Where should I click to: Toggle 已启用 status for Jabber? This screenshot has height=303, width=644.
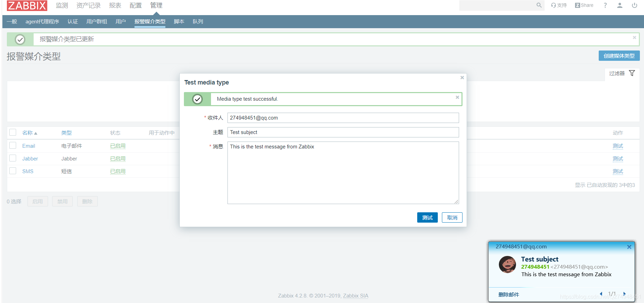pyautogui.click(x=118, y=159)
